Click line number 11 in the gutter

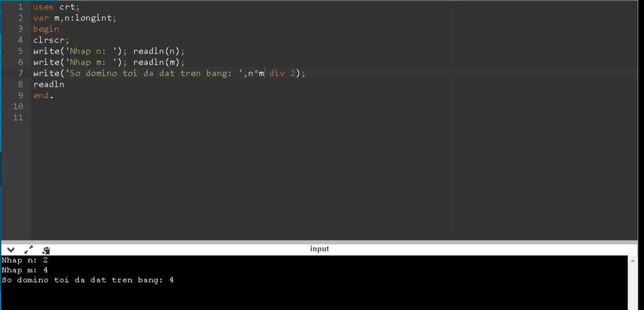click(x=18, y=118)
